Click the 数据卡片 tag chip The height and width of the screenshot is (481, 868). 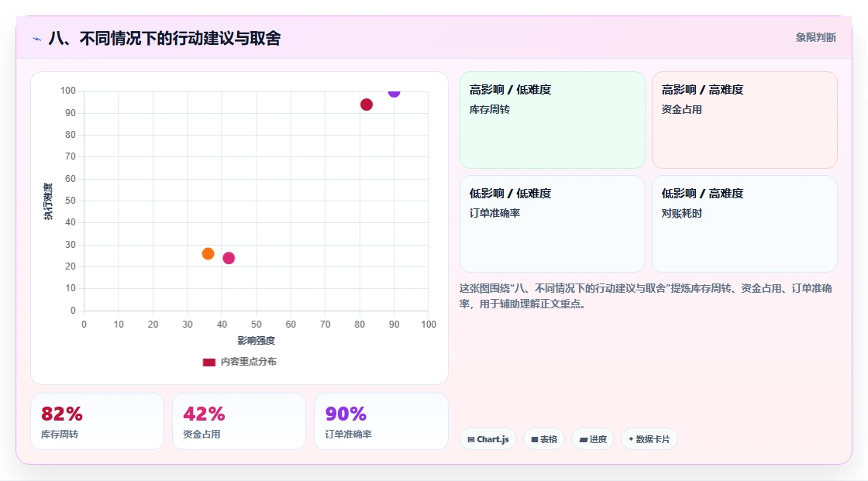pyautogui.click(x=649, y=439)
